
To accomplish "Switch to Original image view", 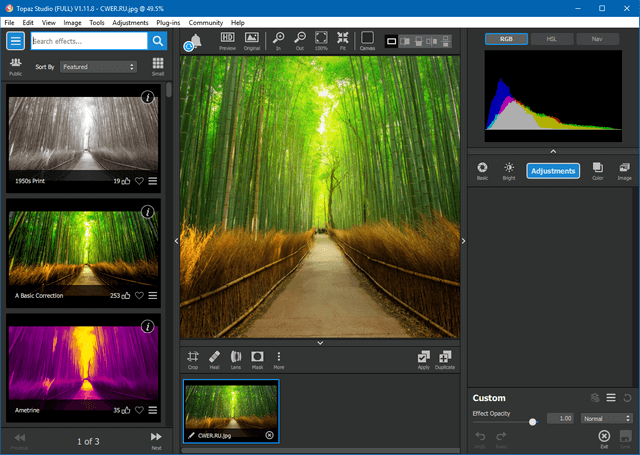I will (252, 40).
